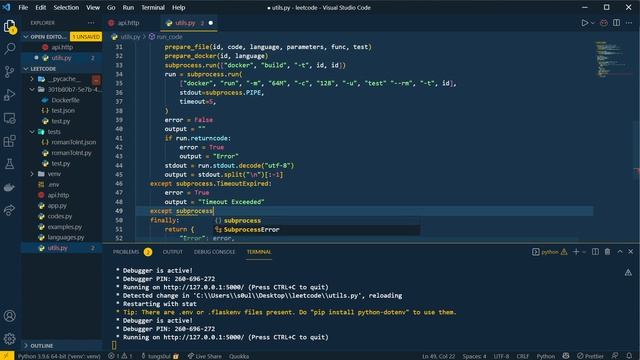The height and width of the screenshot is (360, 640).
Task: Open the Testing flask view
Action: (9, 164)
